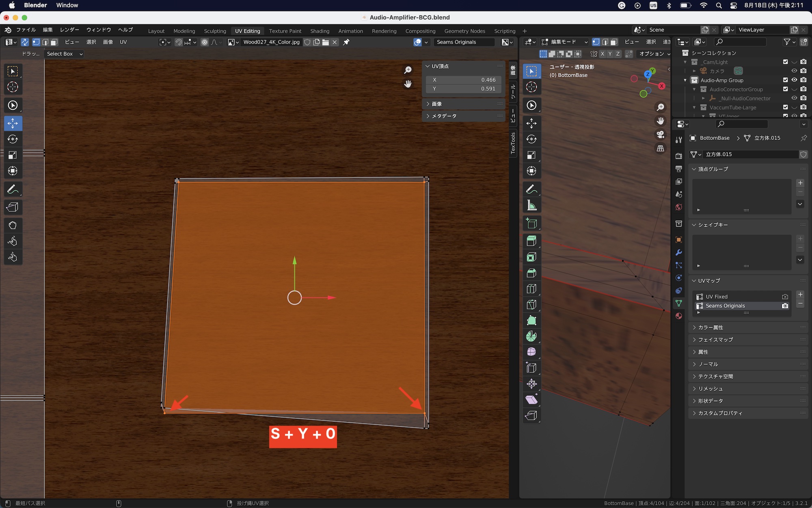
Task: Select the UV Grab sculpt tool
Action: coord(13,225)
